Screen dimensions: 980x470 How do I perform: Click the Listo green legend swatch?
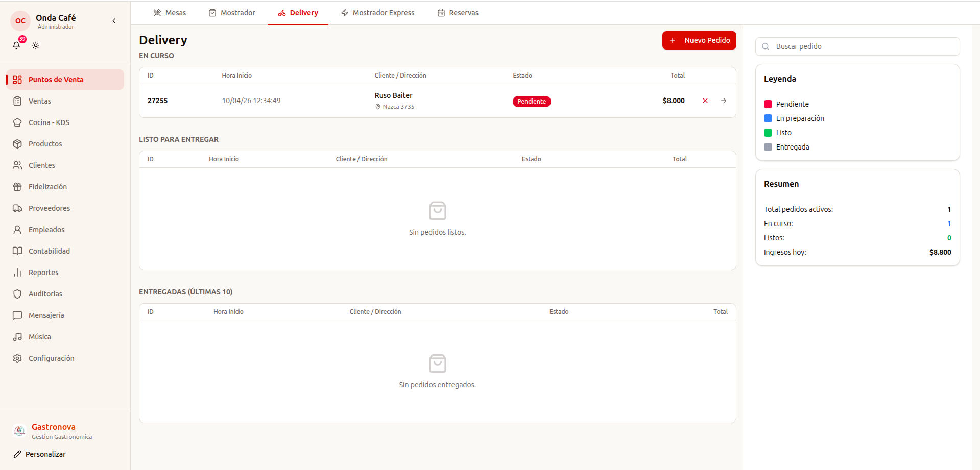(x=768, y=133)
